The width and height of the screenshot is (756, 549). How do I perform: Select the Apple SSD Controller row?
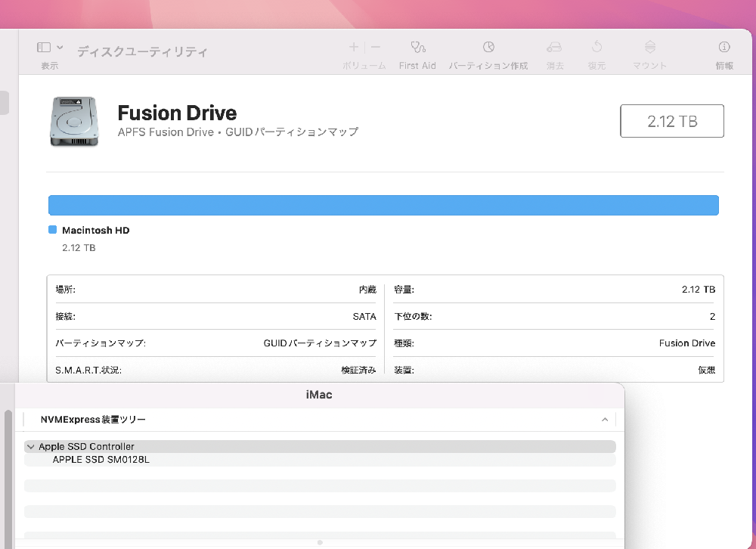coord(320,446)
